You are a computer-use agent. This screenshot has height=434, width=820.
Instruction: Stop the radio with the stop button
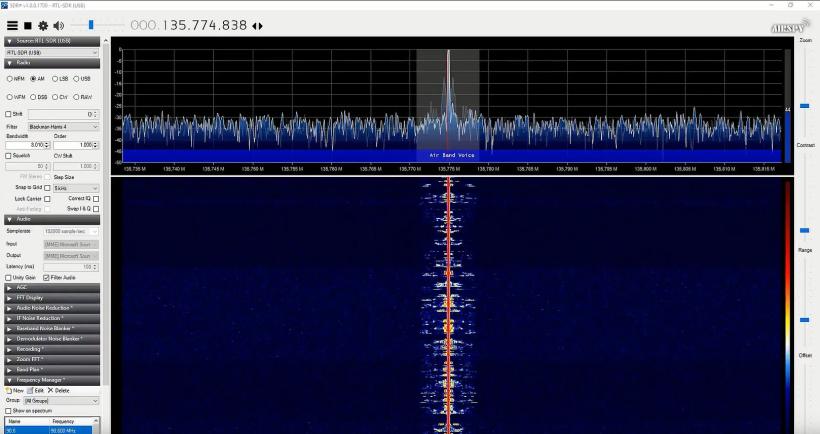click(x=28, y=25)
